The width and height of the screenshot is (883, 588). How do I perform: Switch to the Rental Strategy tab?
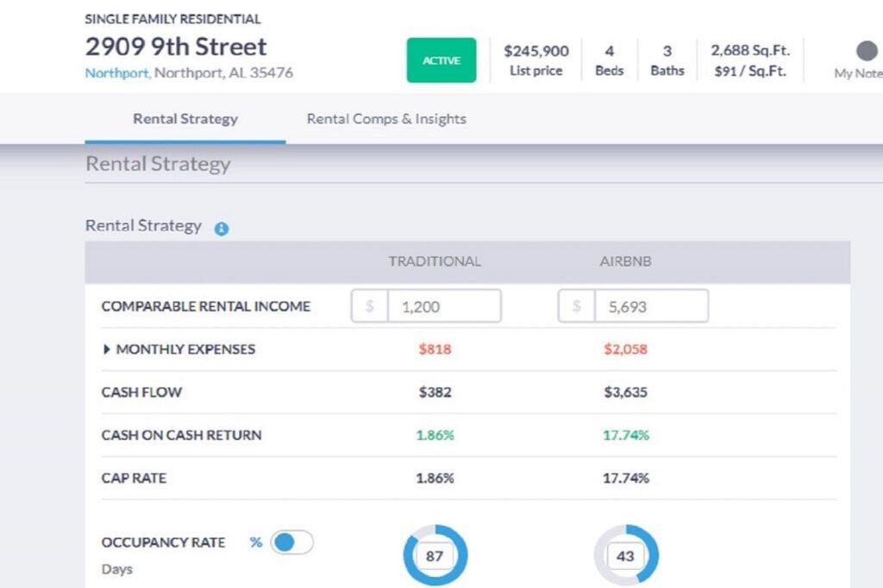pyautogui.click(x=185, y=119)
